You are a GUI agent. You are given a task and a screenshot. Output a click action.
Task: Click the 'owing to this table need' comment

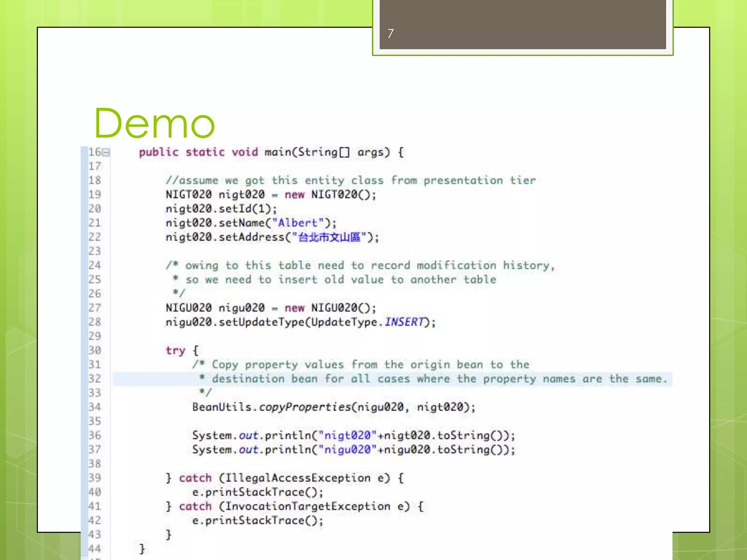[x=360, y=265]
